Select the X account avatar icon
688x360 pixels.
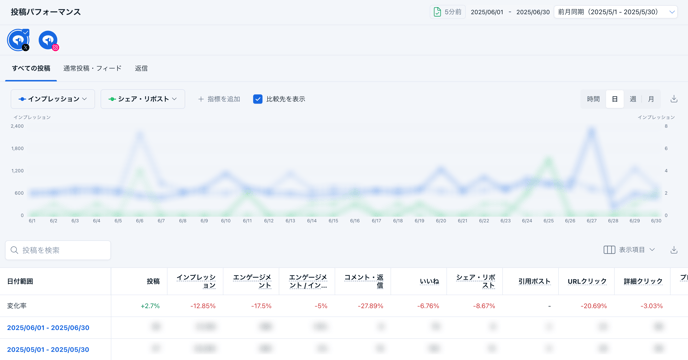click(18, 40)
